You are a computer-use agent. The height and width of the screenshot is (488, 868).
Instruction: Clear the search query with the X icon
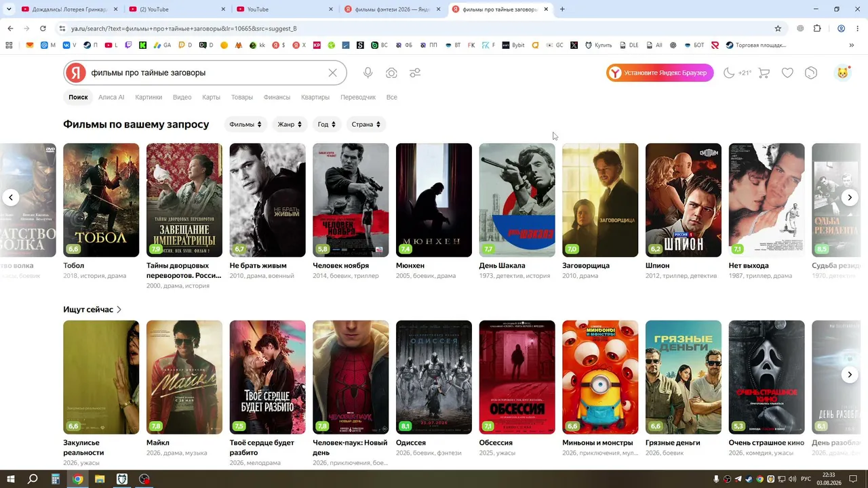332,73
